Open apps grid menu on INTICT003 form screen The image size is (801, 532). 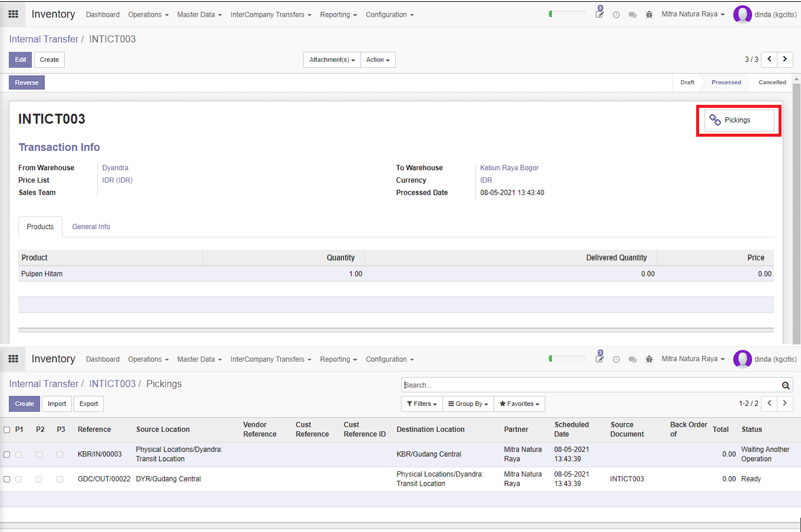click(13, 14)
